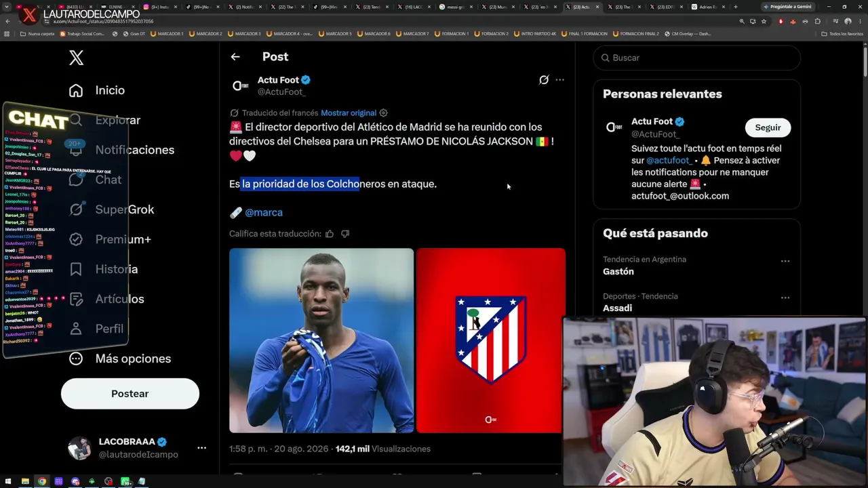Rate the translation with thumbs down

pos(345,234)
